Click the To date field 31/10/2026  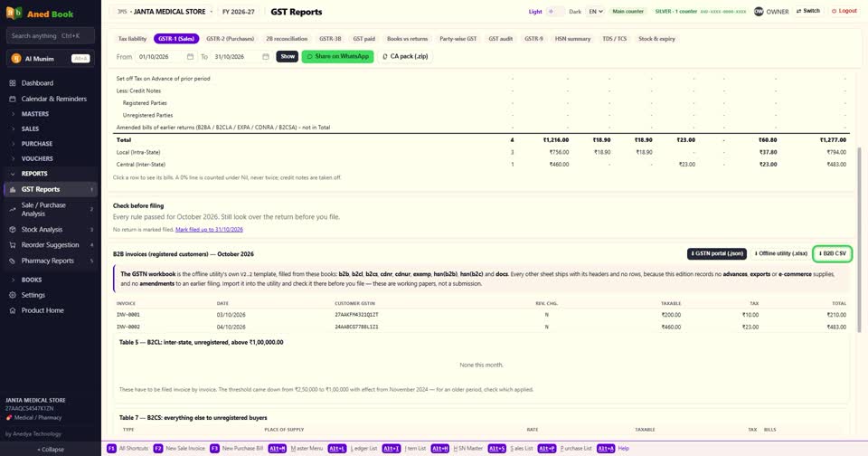(241, 56)
